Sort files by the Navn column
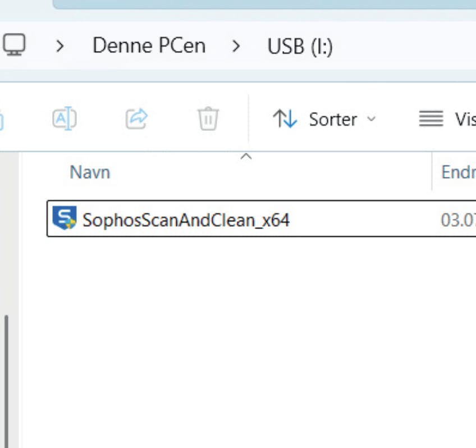 (90, 172)
